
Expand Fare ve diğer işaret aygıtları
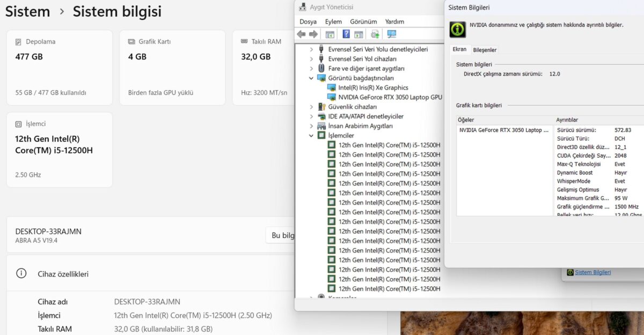click(311, 69)
